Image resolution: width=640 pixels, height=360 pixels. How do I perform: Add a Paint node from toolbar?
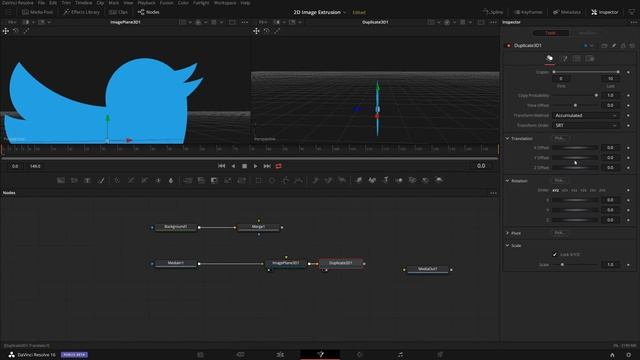pyautogui.click(x=101, y=180)
